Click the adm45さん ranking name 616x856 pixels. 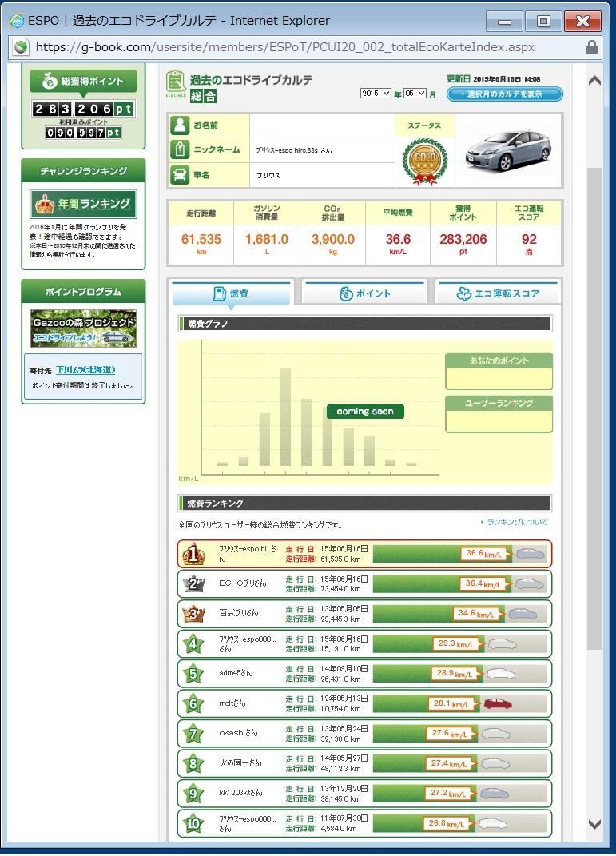pyautogui.click(x=236, y=673)
